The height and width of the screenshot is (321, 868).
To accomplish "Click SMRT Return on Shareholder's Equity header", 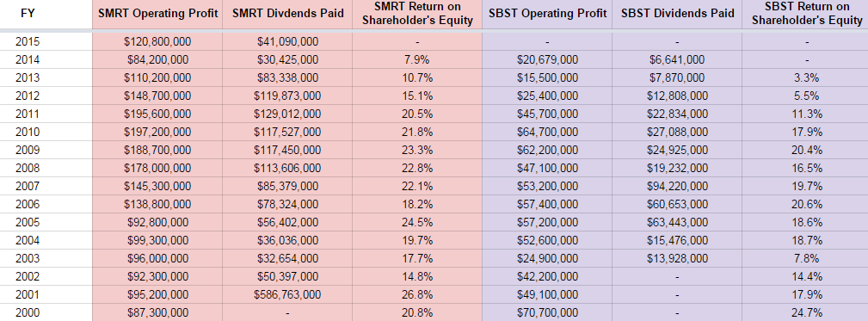I will [x=417, y=14].
